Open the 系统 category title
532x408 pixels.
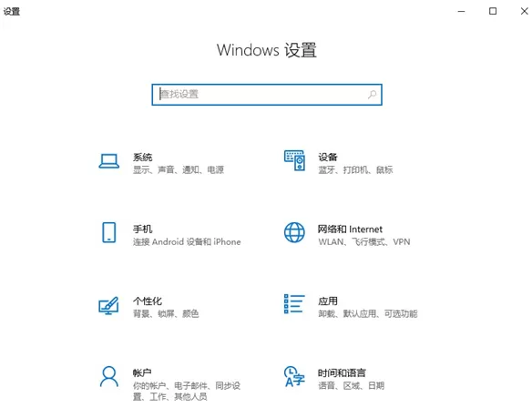point(142,157)
